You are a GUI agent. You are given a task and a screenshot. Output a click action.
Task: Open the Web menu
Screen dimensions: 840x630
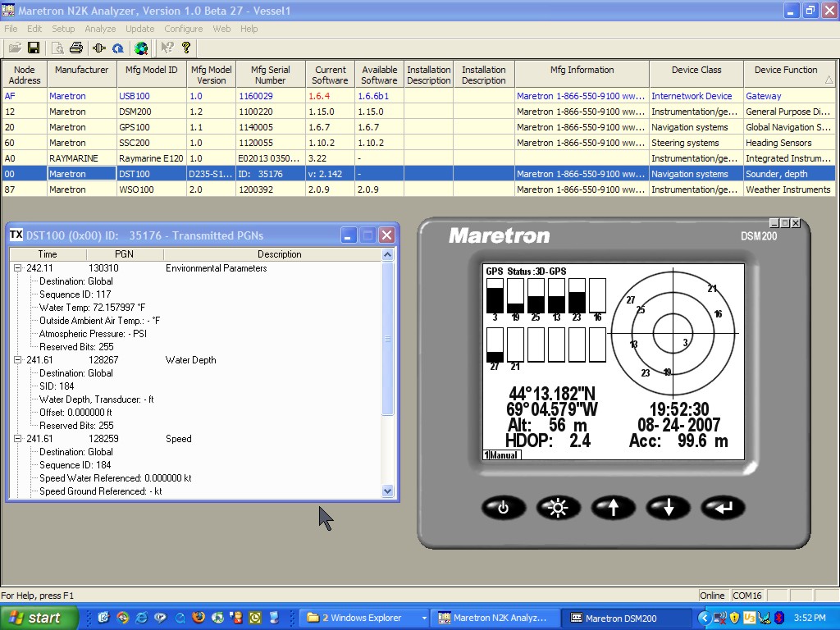[x=221, y=29]
